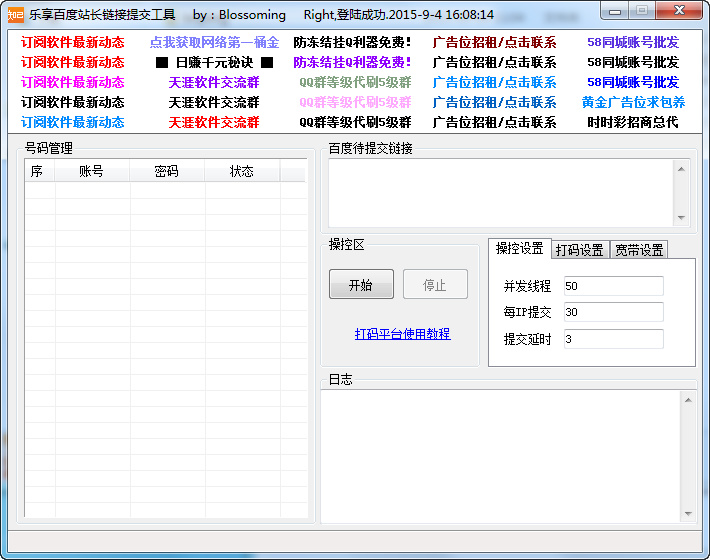
Task: Click the 停止 button
Action: [x=435, y=285]
